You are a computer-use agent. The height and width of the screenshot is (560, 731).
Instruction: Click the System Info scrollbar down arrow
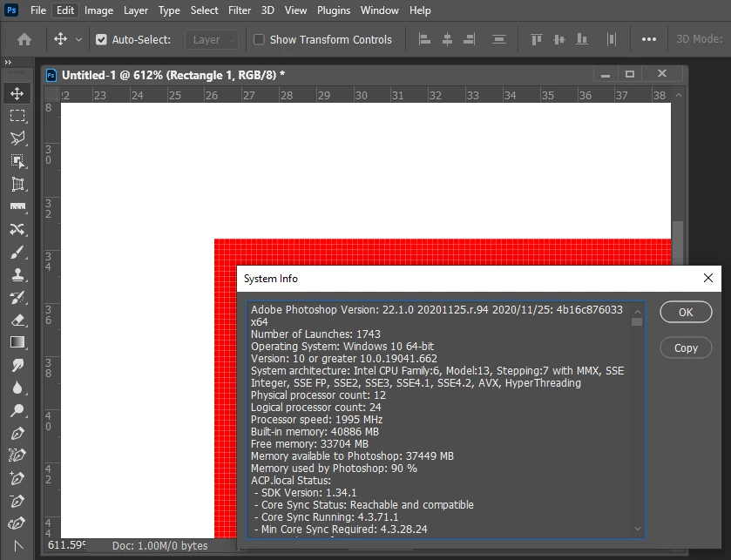coord(637,529)
